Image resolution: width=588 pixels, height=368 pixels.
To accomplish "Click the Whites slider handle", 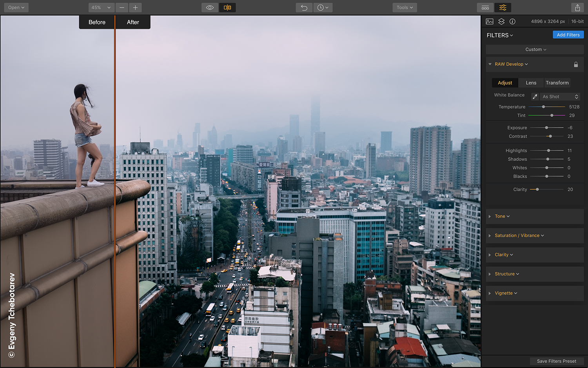I will 547,168.
